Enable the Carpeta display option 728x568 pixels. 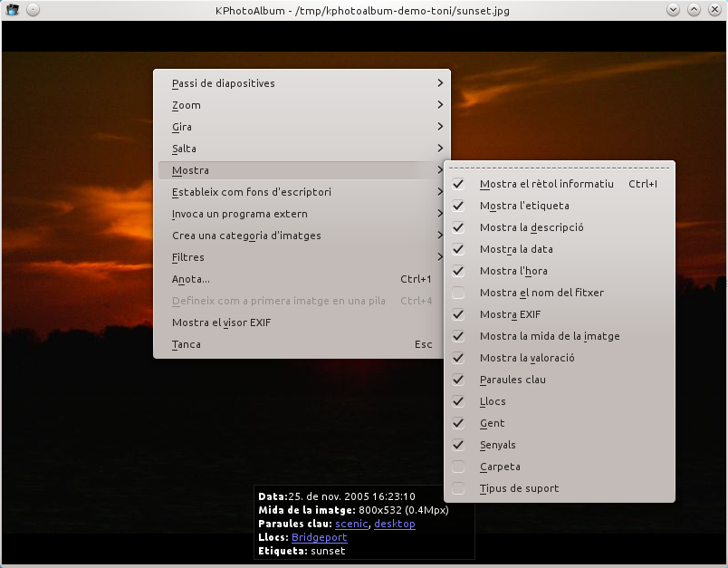[459, 467]
